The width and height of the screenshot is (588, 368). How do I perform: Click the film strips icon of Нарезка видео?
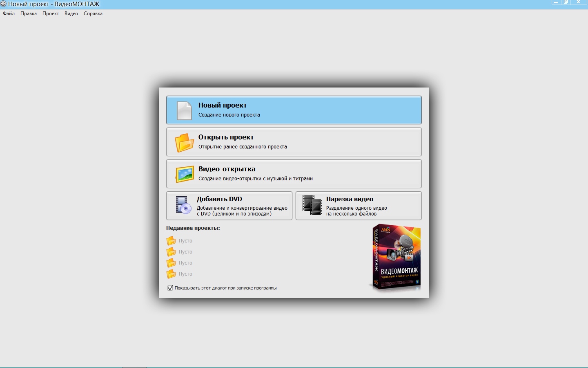point(312,205)
